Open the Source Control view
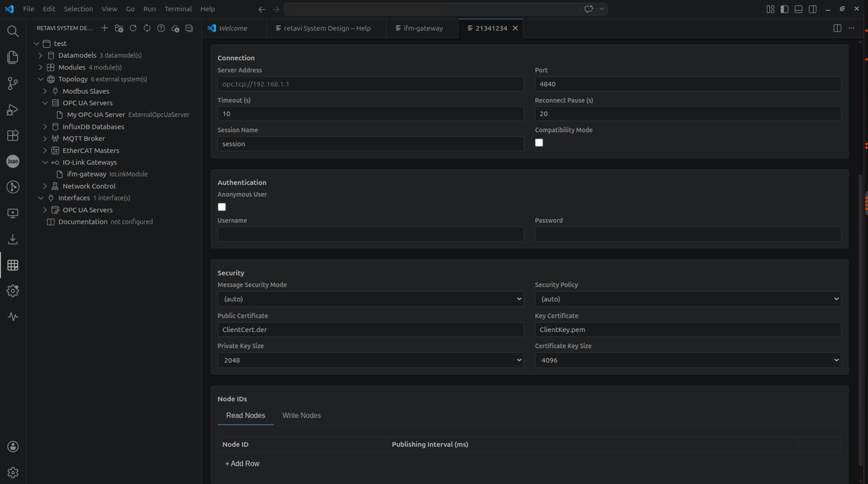The image size is (868, 484). 13,83
